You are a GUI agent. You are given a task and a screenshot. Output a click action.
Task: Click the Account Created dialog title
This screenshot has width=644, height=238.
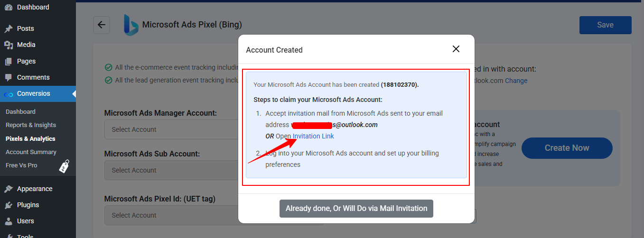click(x=274, y=50)
